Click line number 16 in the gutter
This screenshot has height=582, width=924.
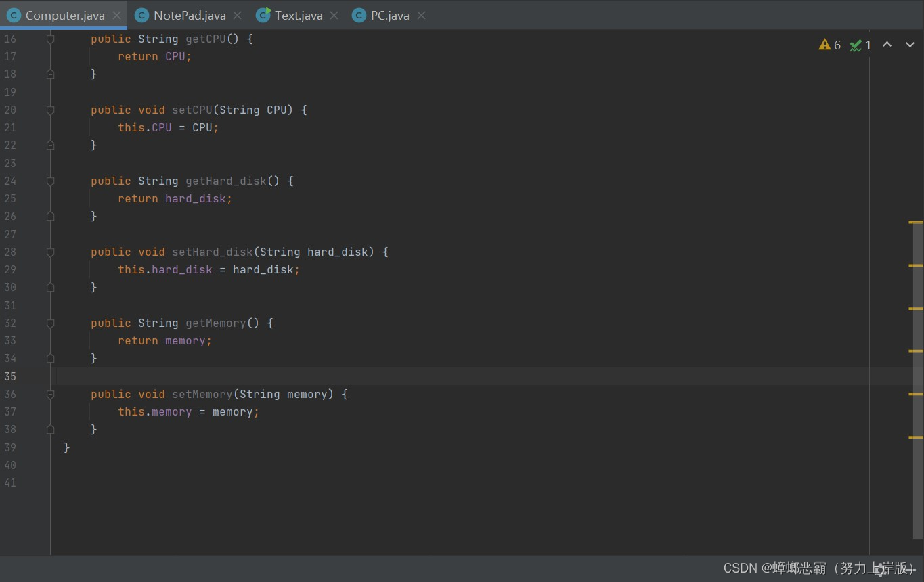[x=10, y=39]
